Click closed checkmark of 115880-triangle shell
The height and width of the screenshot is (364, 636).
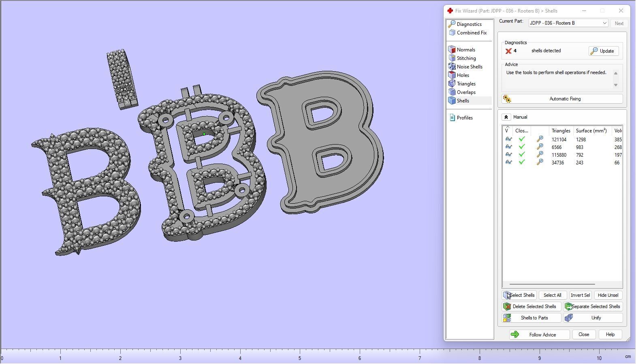[522, 155]
